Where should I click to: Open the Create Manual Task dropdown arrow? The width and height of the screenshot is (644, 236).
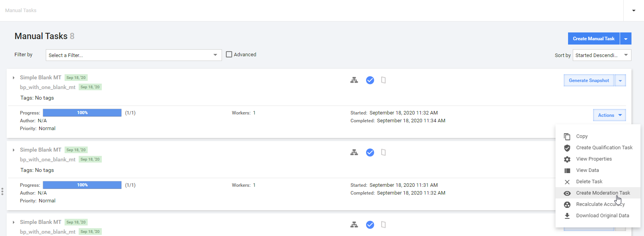point(626,39)
